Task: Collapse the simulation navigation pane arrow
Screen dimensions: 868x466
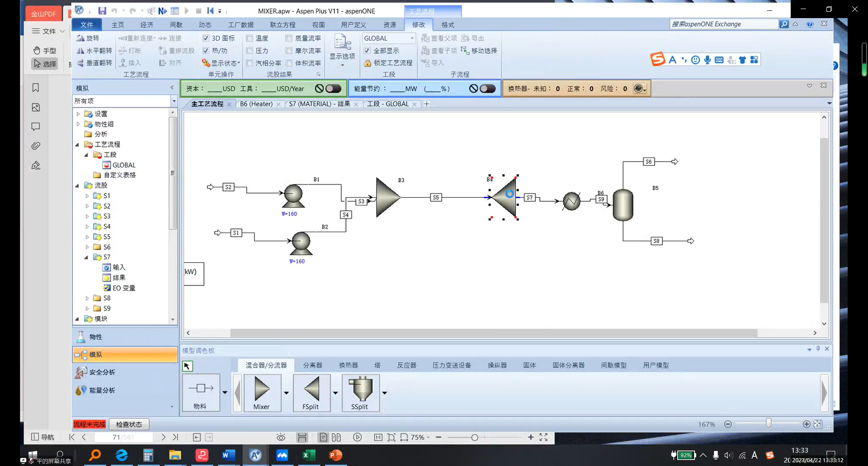Action: (x=172, y=88)
